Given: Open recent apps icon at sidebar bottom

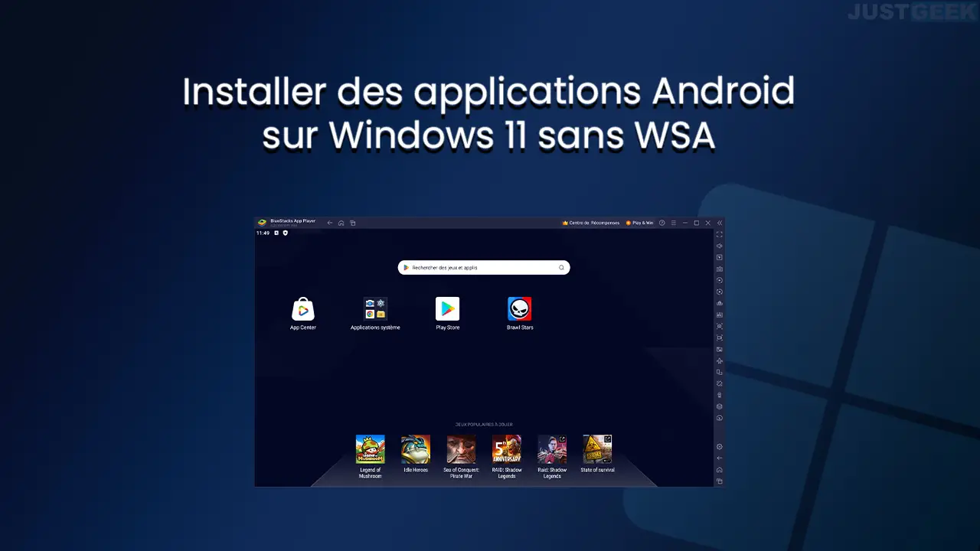Looking at the screenshot, I should tap(720, 481).
